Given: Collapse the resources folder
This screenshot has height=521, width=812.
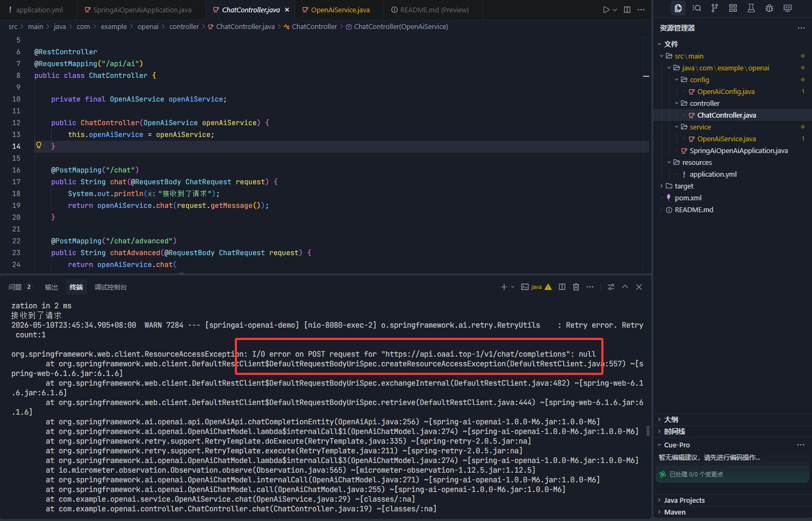Looking at the screenshot, I should click(x=669, y=162).
